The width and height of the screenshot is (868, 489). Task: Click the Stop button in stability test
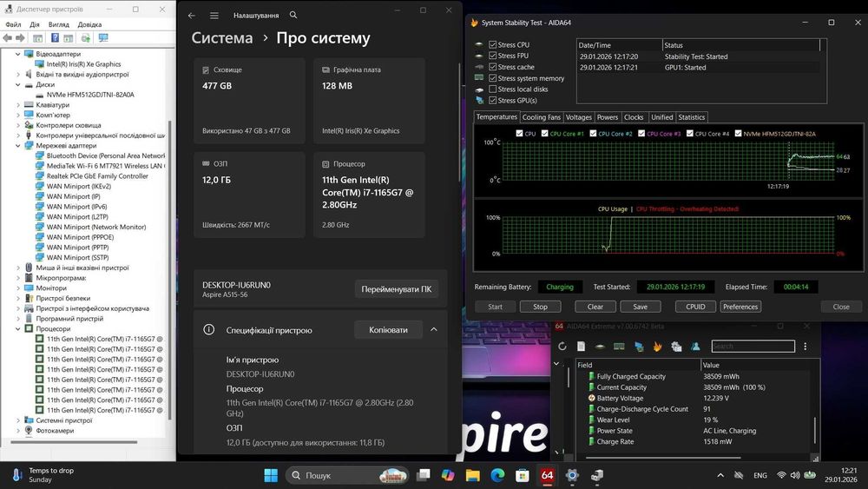pyautogui.click(x=540, y=307)
